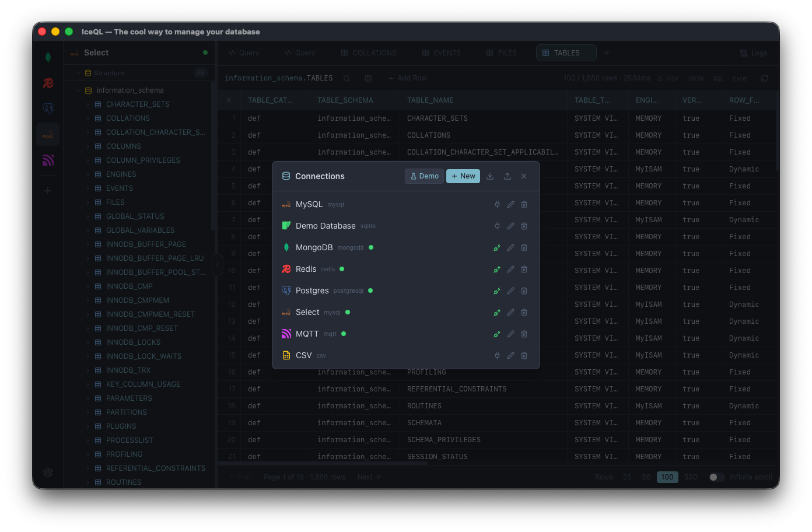Image resolution: width=812 pixels, height=532 pixels.
Task: Collapse the sidebar with the divider handle
Action: click(218, 265)
